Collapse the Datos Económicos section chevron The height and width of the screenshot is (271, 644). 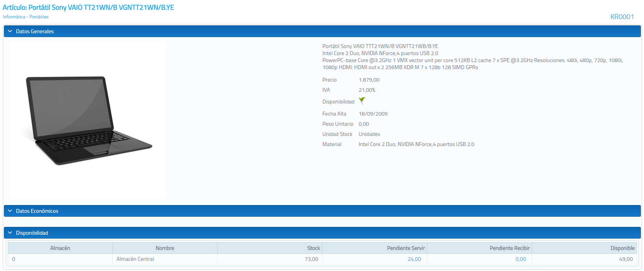(x=10, y=211)
